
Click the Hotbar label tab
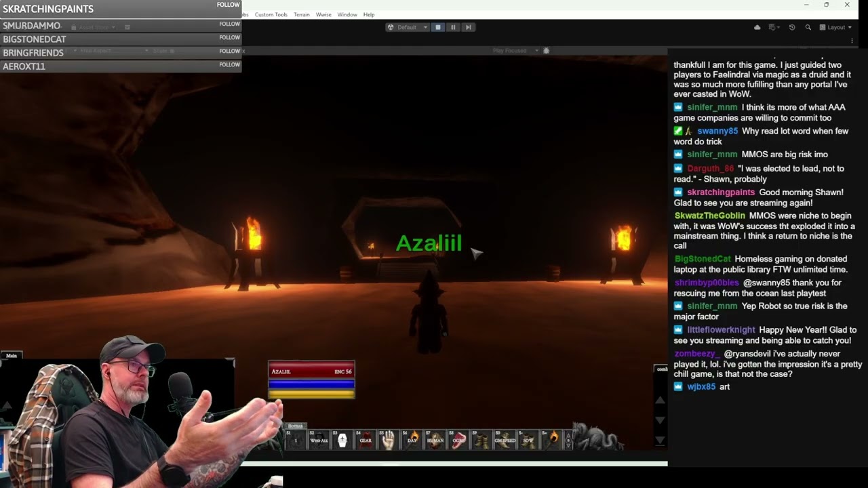pyautogui.click(x=297, y=426)
